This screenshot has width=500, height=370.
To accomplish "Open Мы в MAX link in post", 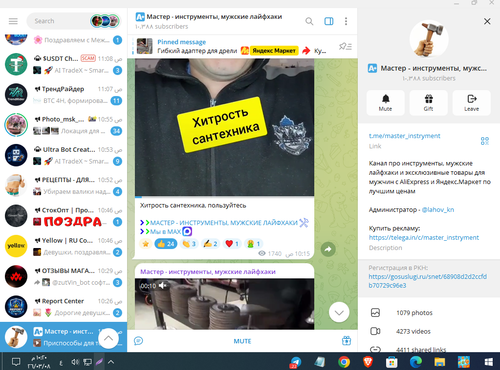I will pos(166,231).
